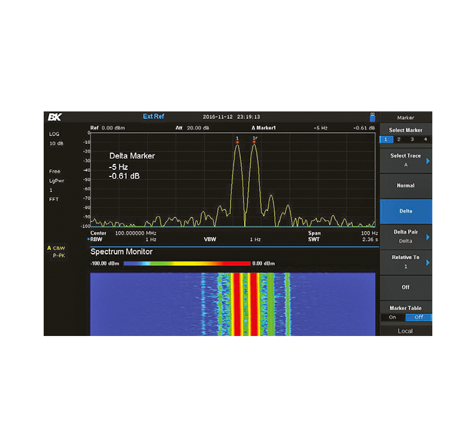Click inside the spectrogram waterfall display
Screen dimensions: 476x448
click(233, 304)
